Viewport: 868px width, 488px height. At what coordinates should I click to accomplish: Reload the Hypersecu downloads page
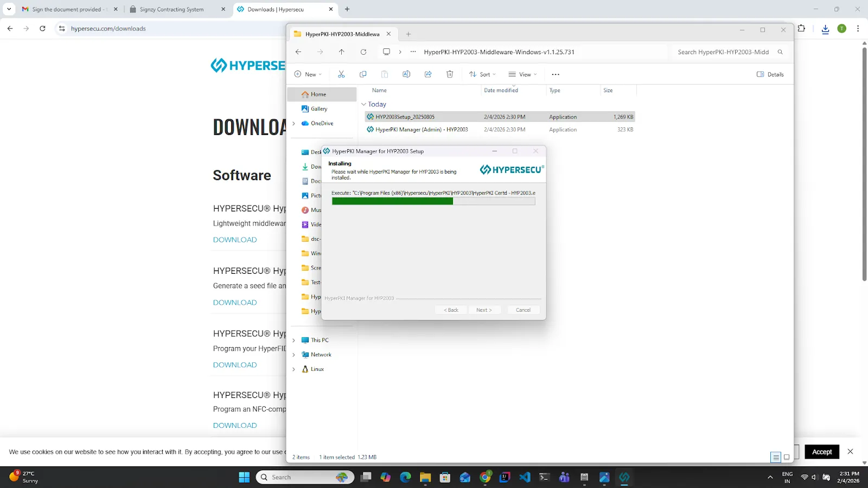[x=42, y=29]
